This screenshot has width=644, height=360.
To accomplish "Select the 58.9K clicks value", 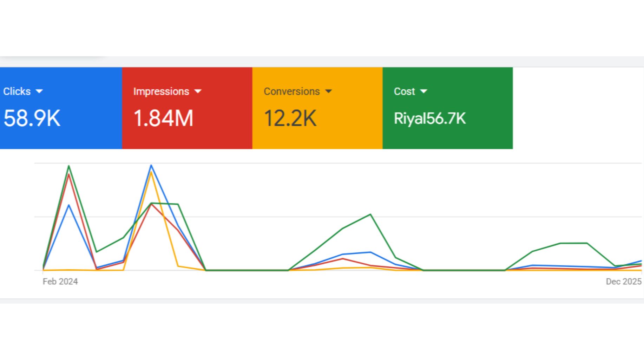I will coord(32,118).
